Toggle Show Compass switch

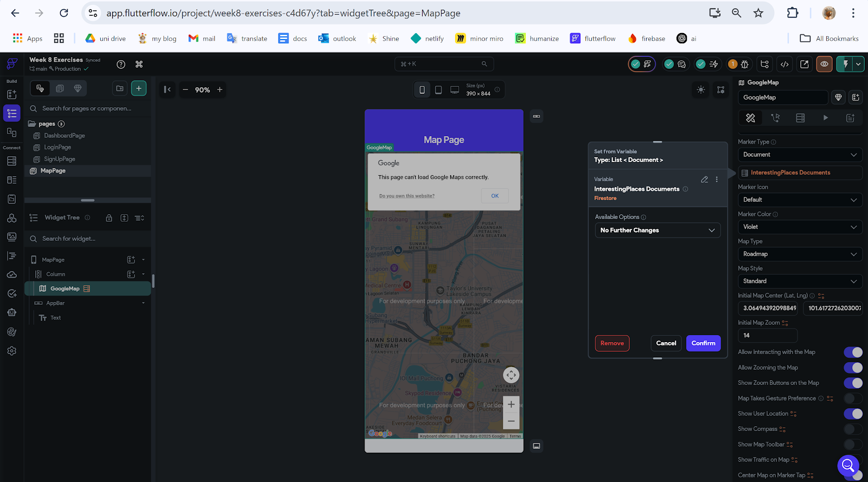click(x=853, y=429)
